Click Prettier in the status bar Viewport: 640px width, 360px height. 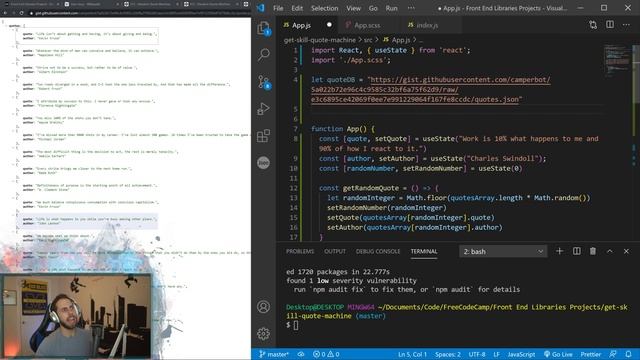click(591, 354)
